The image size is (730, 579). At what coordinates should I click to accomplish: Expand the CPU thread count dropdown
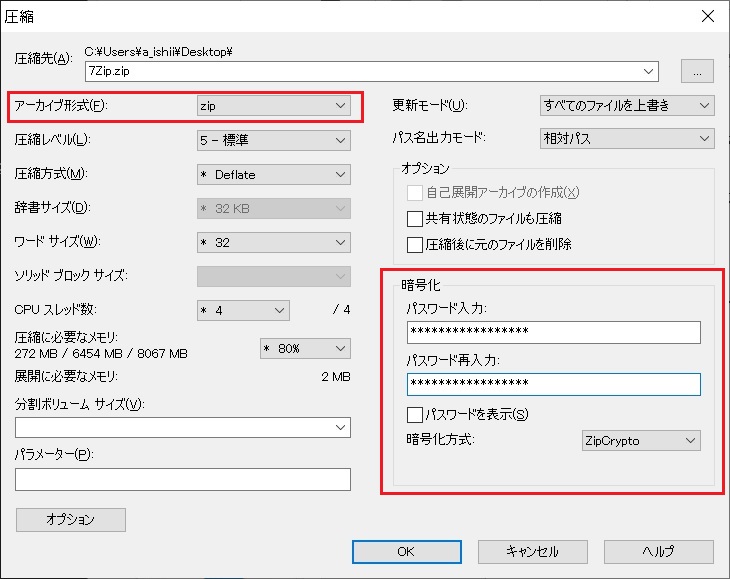pyautogui.click(x=243, y=310)
